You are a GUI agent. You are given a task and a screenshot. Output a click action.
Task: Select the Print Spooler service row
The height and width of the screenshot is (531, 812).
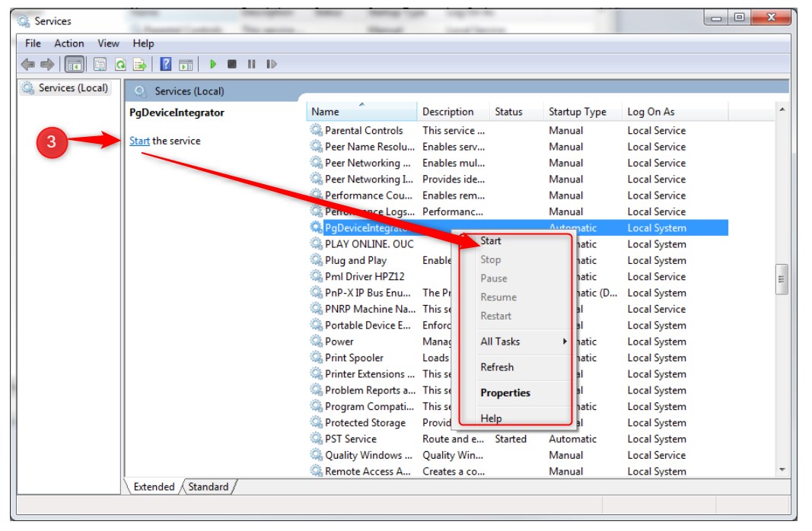(354, 358)
